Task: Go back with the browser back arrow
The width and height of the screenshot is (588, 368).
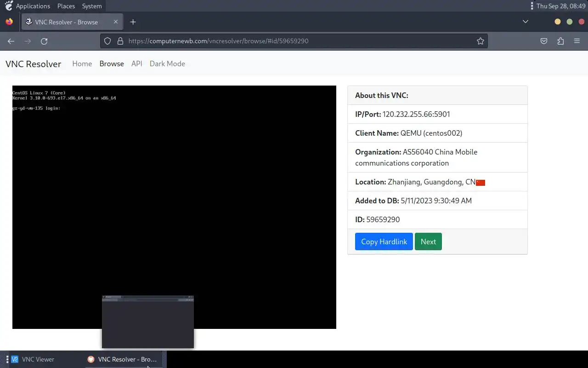Action: tap(11, 41)
